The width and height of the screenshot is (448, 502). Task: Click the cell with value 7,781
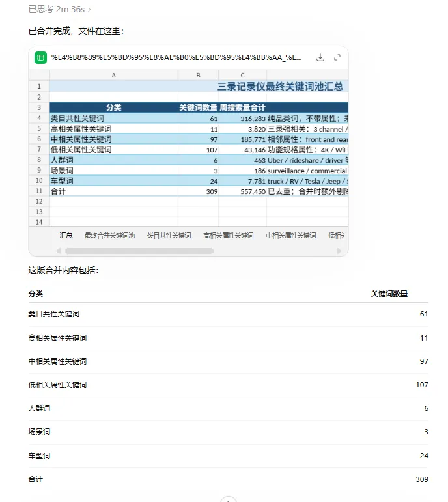(242, 181)
